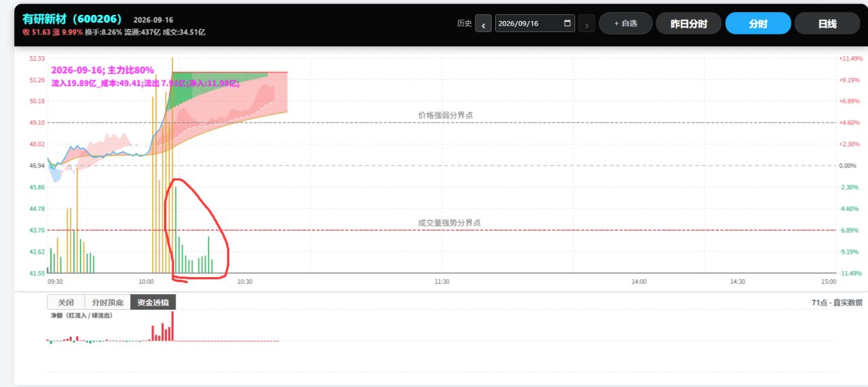Click the 净额（红流入 / 绿流出） legend
Image resolution: width=868 pixels, height=387 pixels.
81,315
